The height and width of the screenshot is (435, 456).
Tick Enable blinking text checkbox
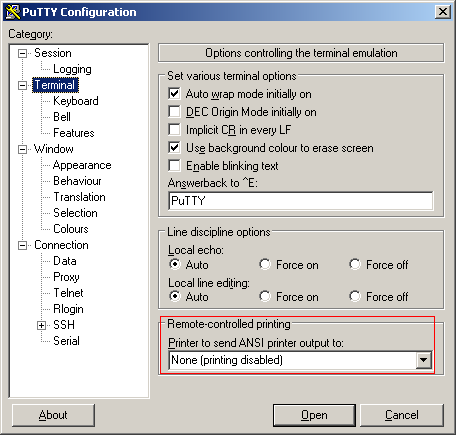coord(174,166)
